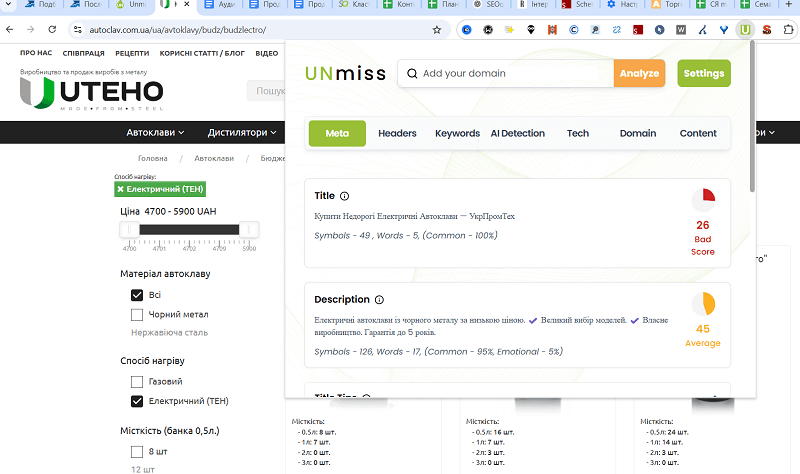Close the current browser tab

point(187,4)
